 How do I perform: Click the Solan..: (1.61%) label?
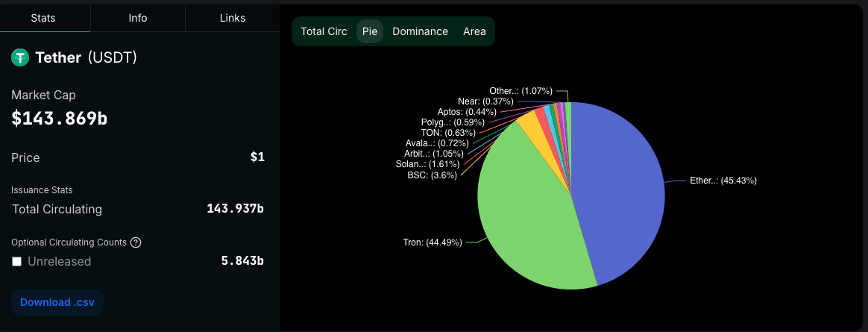427,164
